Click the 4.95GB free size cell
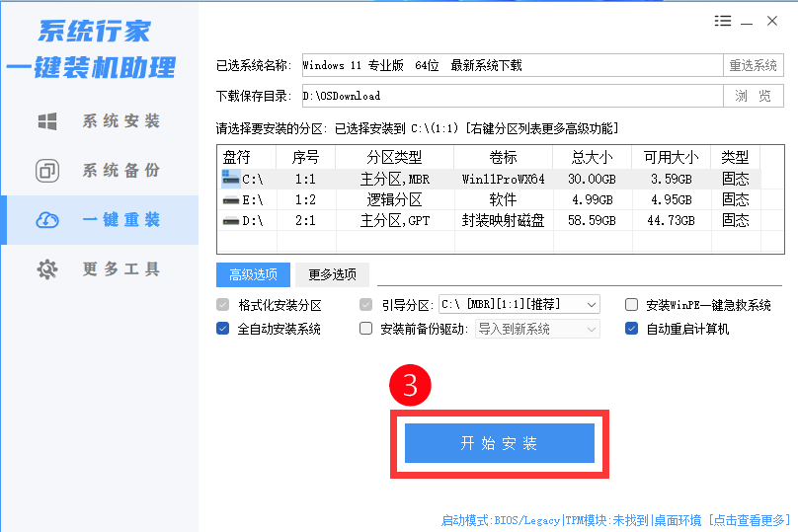The width and height of the screenshot is (798, 532). tap(672, 200)
